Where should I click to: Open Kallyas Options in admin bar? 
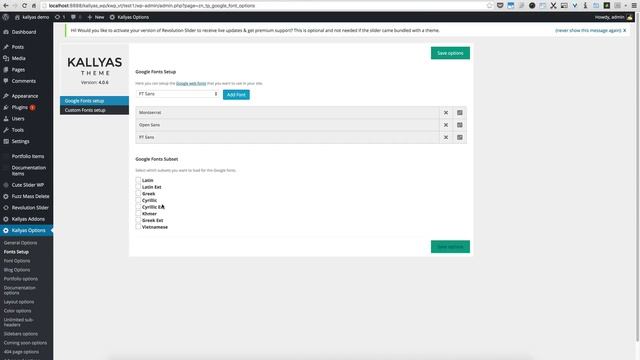pos(129,17)
